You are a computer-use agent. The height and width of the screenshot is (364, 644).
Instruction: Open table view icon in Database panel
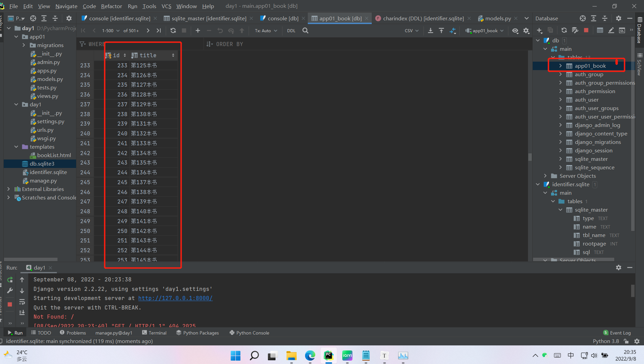click(600, 30)
